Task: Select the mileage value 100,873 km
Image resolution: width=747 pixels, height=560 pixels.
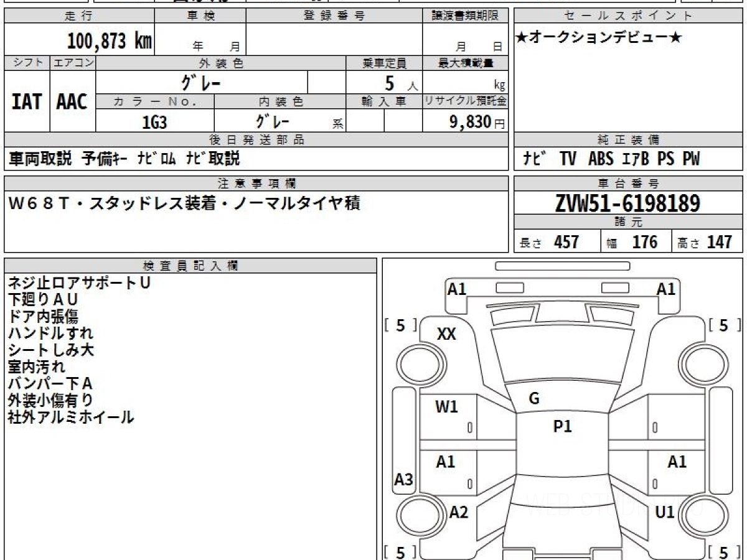Action: (x=110, y=41)
